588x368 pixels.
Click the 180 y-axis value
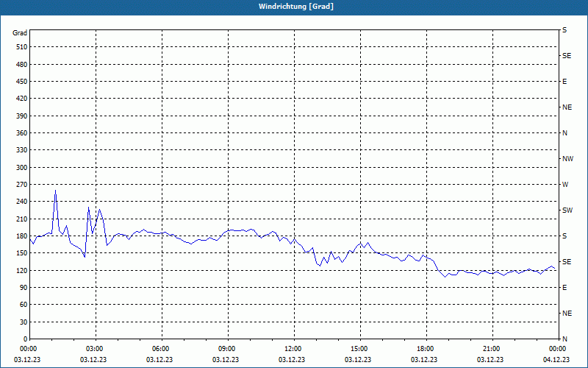click(22, 236)
